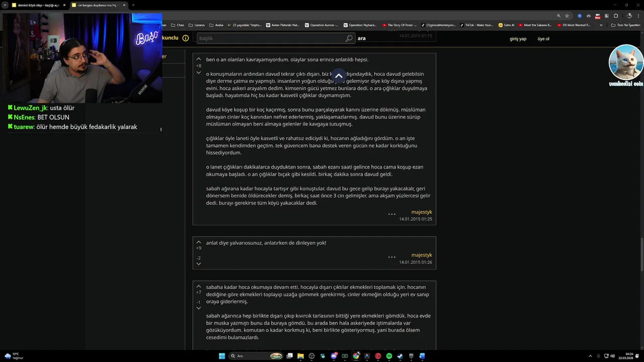Open the Araba bookmark folder
644x362 pixels.
(216, 25)
